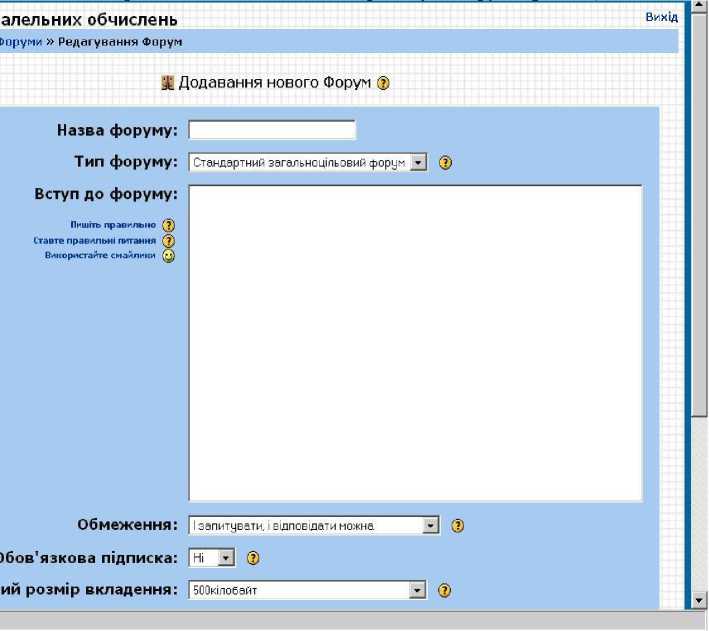Open the Пишіть правильно help link
The width and height of the screenshot is (709, 631).
(113, 225)
